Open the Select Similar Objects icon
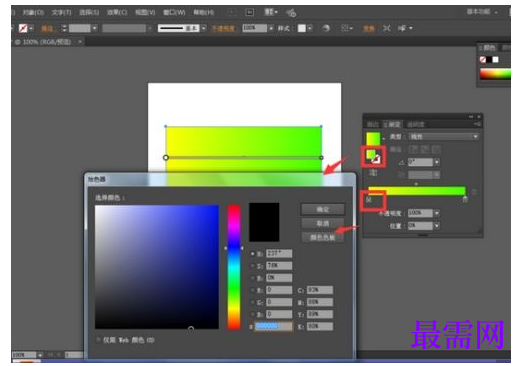Screen dimensions: 523x366 (405, 28)
